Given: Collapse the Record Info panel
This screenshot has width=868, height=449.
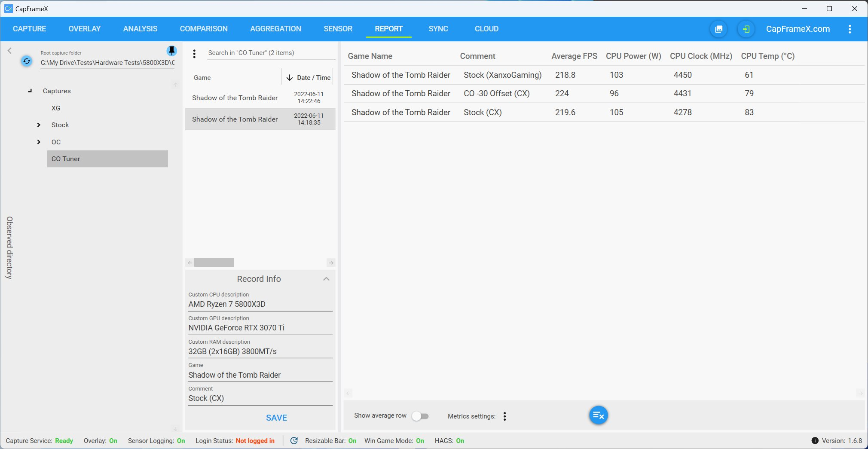Looking at the screenshot, I should pos(326,279).
